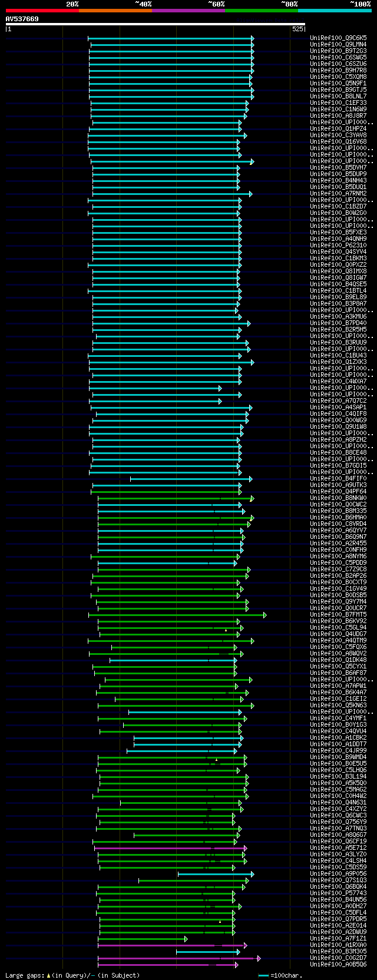Click the UniRef100_A5E712 label
Image resolution: width=377 pixels, height=980 pixels.
click(x=338, y=848)
